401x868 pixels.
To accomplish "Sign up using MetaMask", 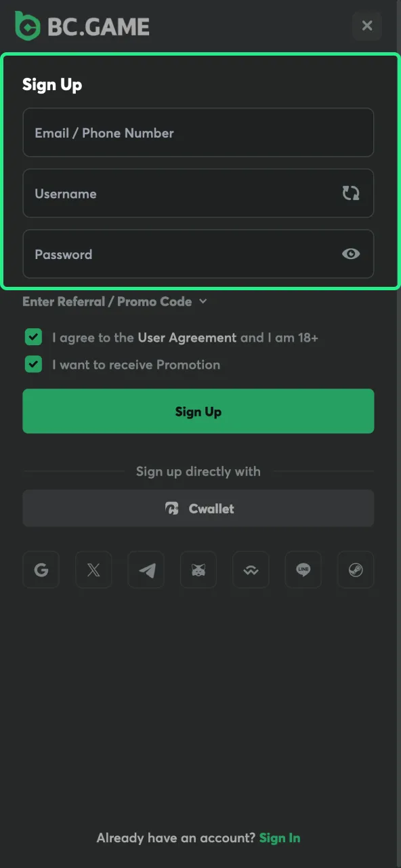I will click(198, 570).
